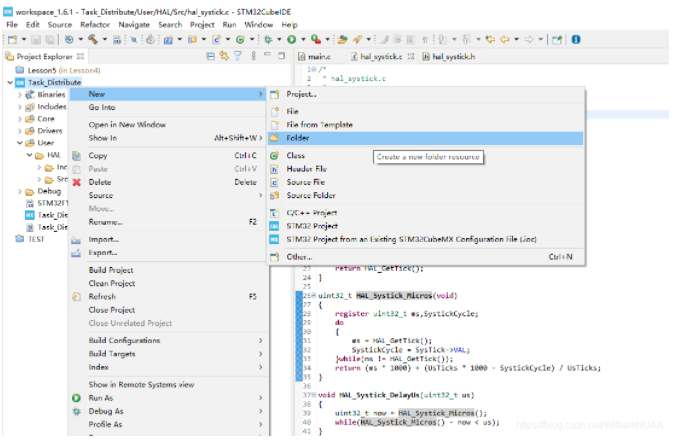The height and width of the screenshot is (444, 680).
Task: Expand the Debug folder node
Action: (20, 191)
